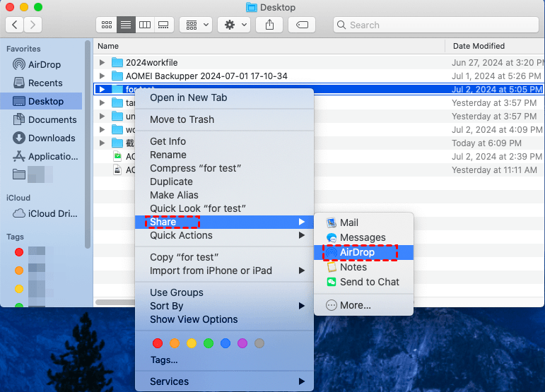
Task: Expand the AOMEI Backupper folder
Action: [102, 76]
